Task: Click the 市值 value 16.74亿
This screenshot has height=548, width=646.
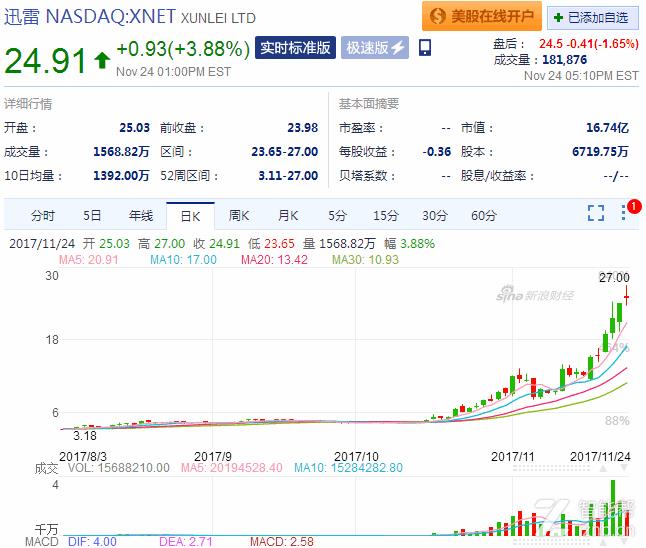Action: point(607,128)
